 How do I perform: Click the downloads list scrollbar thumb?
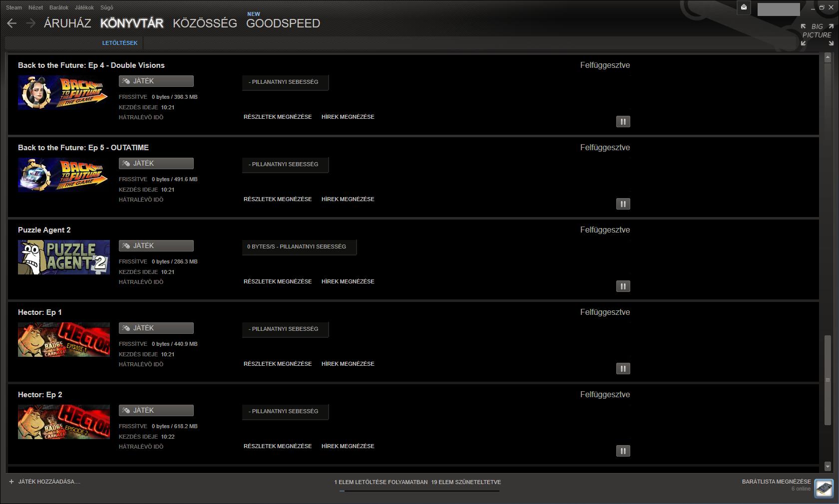click(x=828, y=380)
